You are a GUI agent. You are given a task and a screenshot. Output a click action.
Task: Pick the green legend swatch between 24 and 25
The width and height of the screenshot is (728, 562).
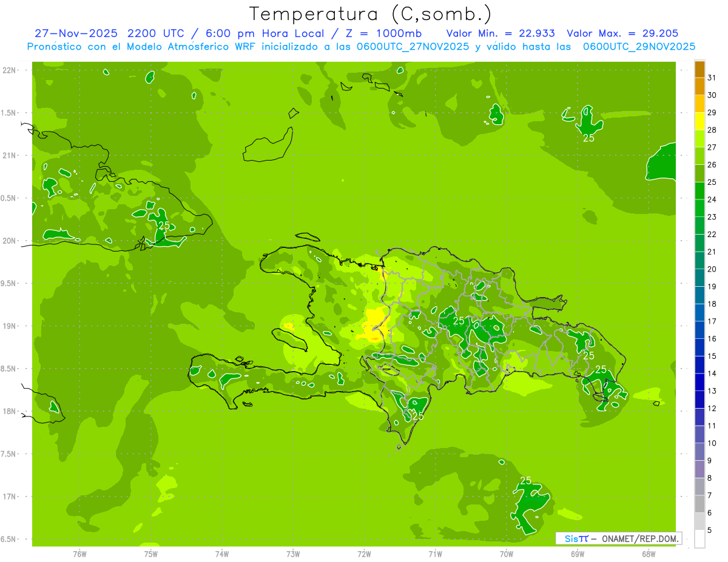(699, 191)
